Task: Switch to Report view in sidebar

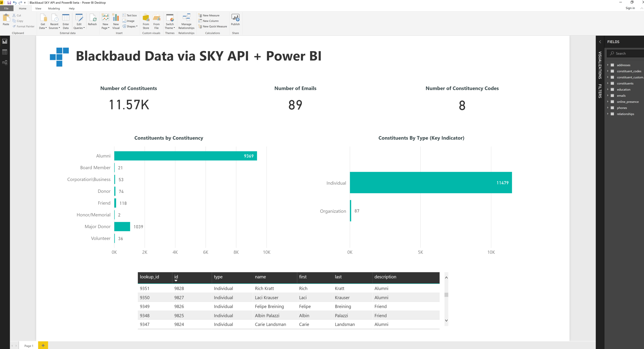Action: tap(5, 41)
